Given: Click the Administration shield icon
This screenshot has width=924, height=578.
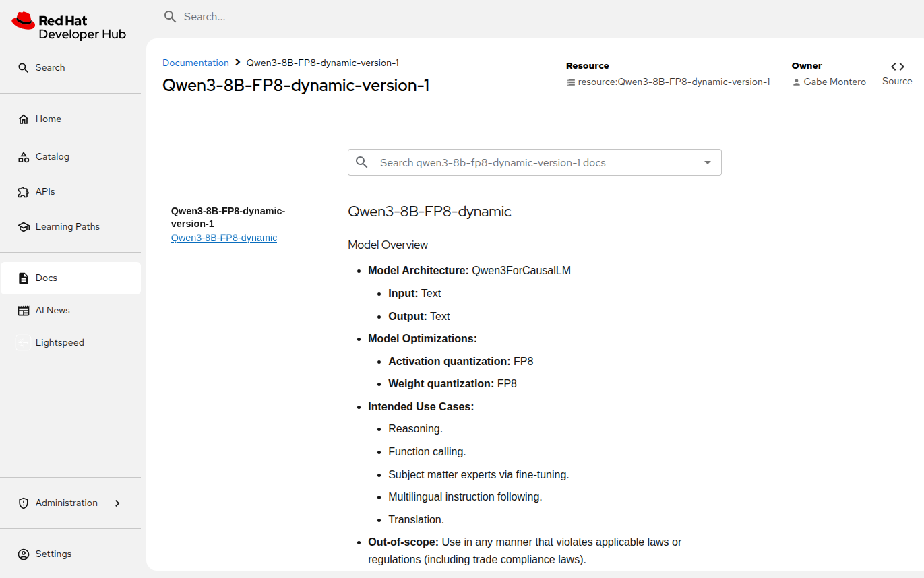Looking at the screenshot, I should 24,503.
